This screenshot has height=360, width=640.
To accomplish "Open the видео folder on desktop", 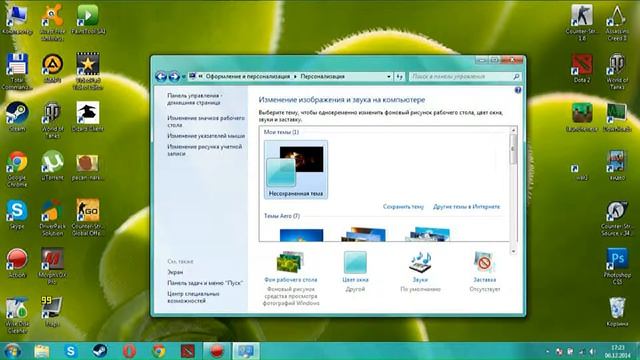I will (x=617, y=165).
